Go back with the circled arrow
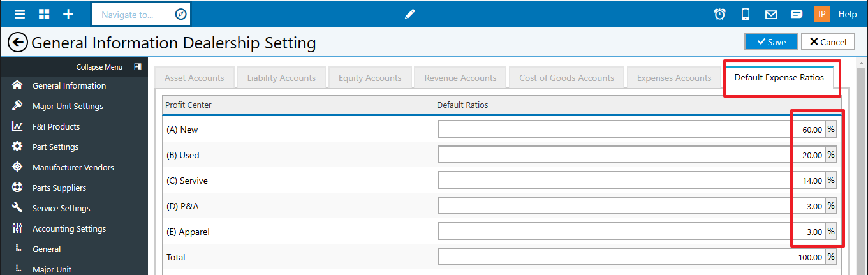Viewport: 868px width, 275px height. coord(17,43)
